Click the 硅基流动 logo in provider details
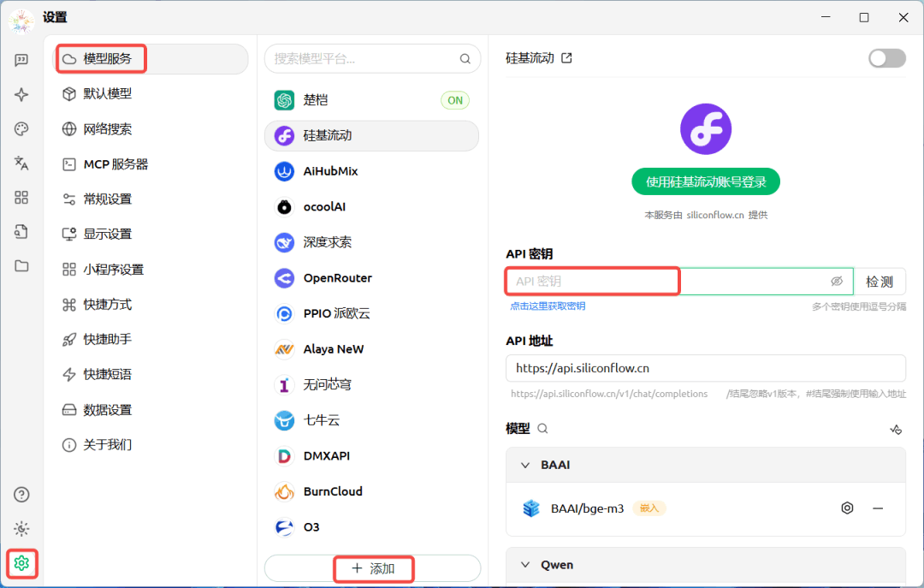The width and height of the screenshot is (924, 588). point(705,129)
